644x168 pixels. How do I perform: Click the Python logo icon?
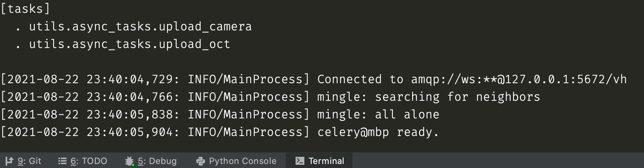(201, 161)
